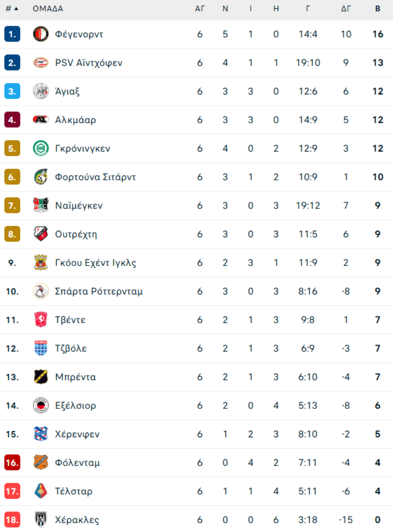Click the ΟΜΑΔΑ column header
393x532 pixels.
coord(48,9)
